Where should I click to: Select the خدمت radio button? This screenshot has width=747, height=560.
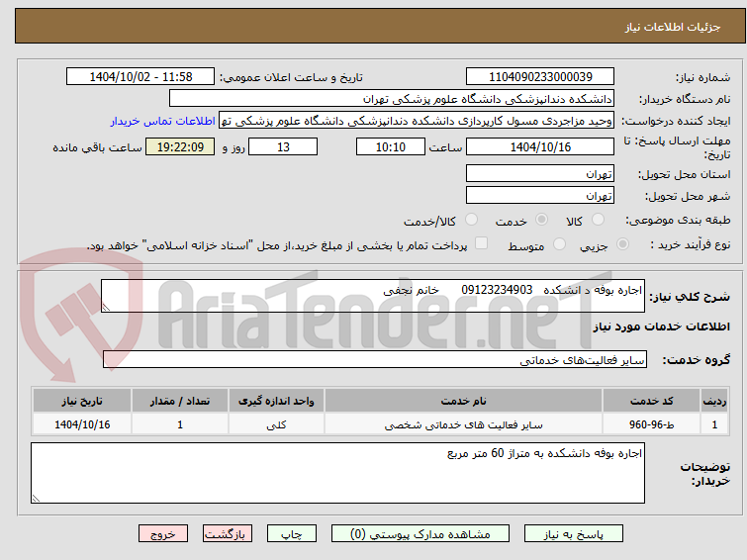pyautogui.click(x=541, y=220)
